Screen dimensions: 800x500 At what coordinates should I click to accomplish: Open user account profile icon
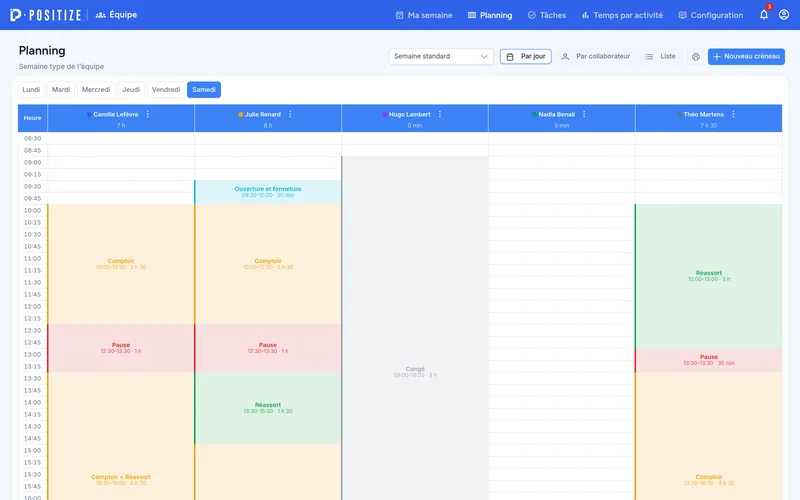click(784, 15)
